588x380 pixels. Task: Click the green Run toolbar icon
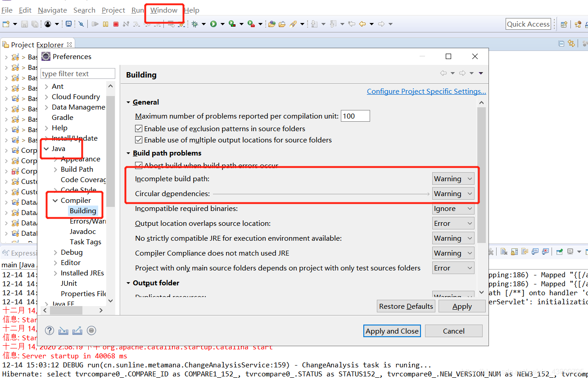point(213,24)
